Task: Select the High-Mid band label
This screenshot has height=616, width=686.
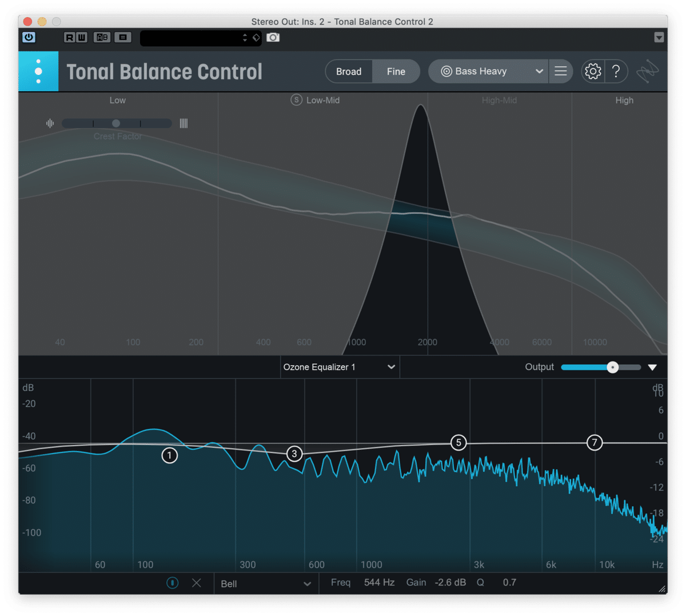Action: tap(499, 100)
